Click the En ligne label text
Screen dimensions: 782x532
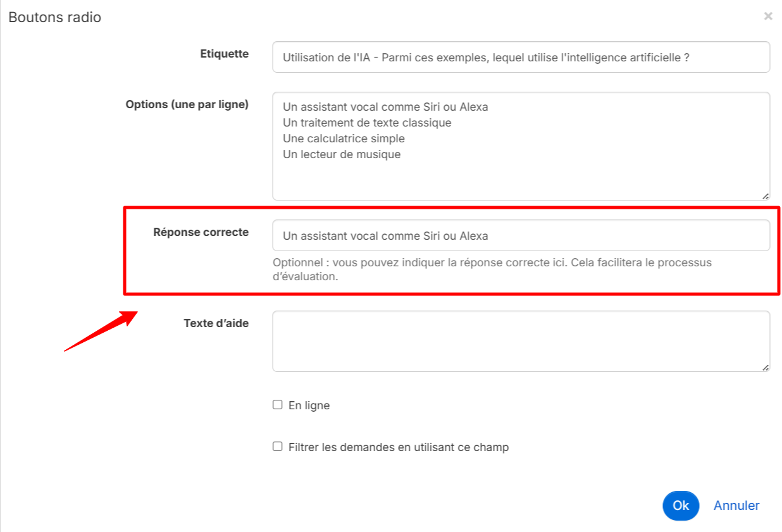click(x=309, y=405)
